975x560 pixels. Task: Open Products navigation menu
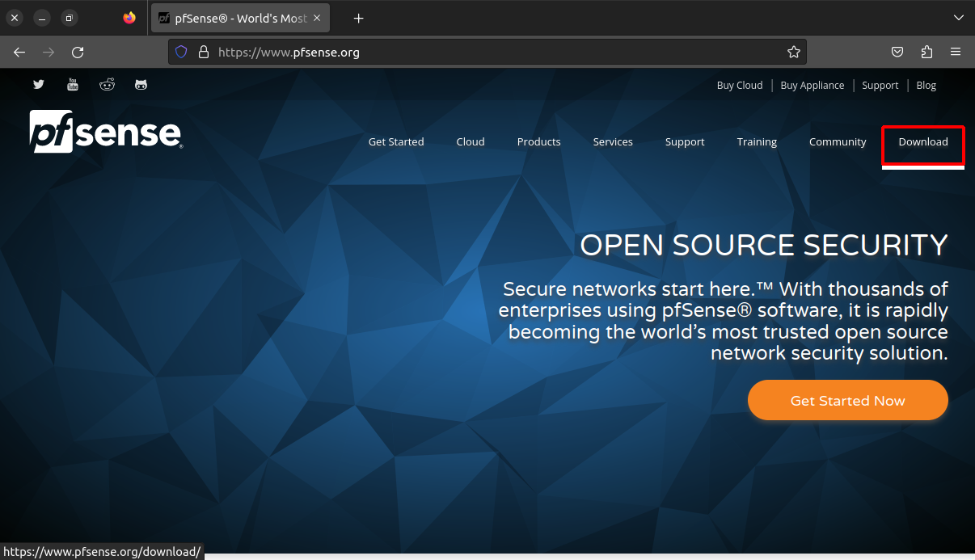(x=539, y=141)
